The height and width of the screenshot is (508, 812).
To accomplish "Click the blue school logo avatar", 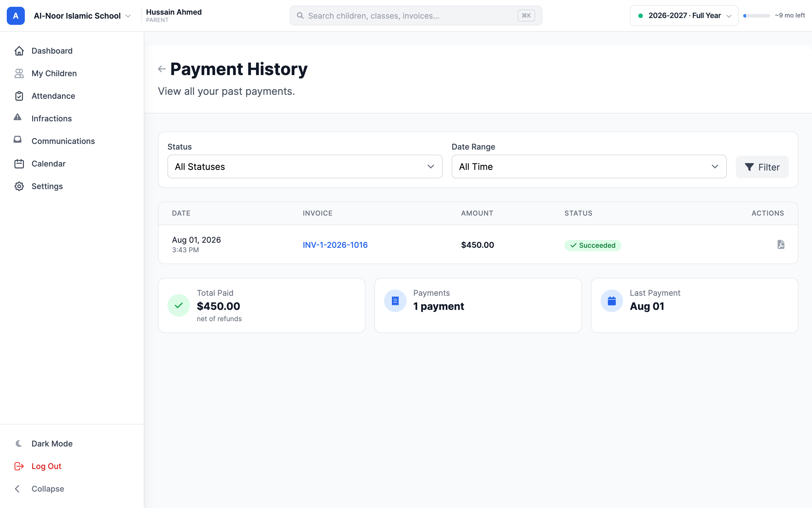I will (16, 16).
